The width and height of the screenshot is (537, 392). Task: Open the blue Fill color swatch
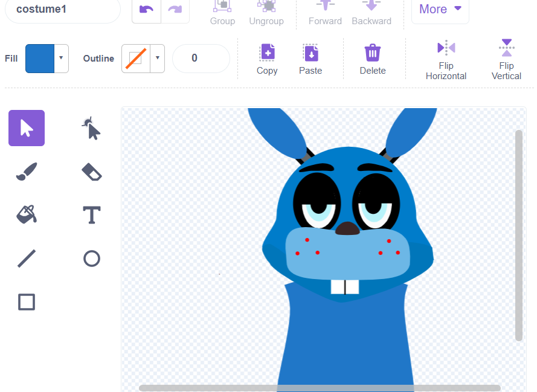click(x=40, y=59)
